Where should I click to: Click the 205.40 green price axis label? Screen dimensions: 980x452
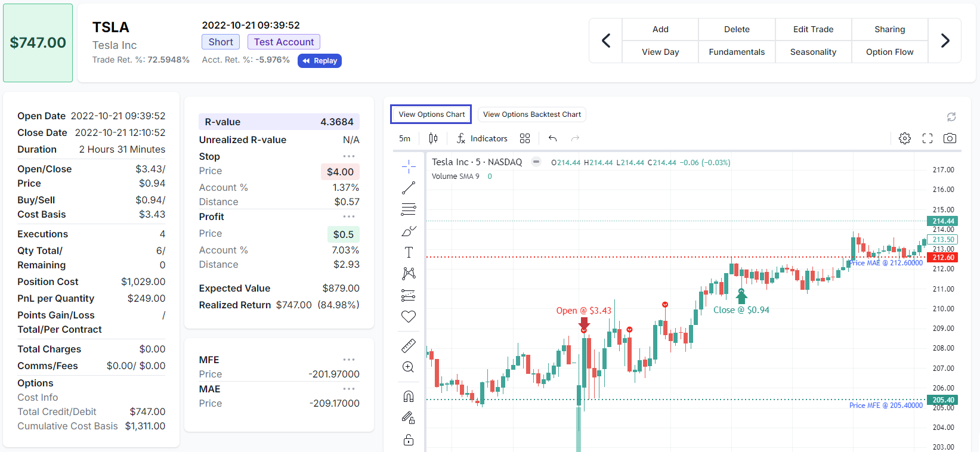coord(942,400)
